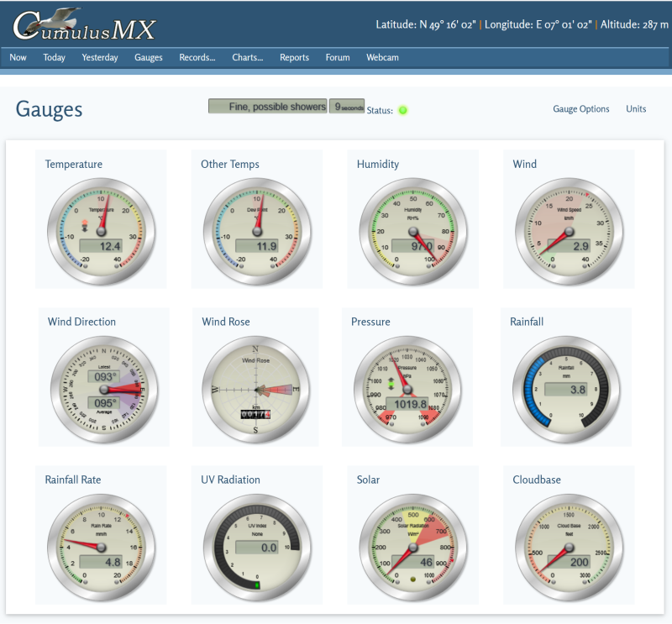Open the Units selector
The image size is (672, 624).
pyautogui.click(x=636, y=109)
